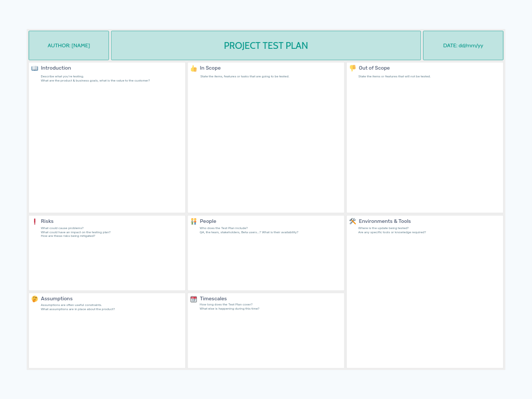This screenshot has width=532, height=399.
Task: Click the red exclamation mark icon for Risks
Action: click(x=35, y=221)
